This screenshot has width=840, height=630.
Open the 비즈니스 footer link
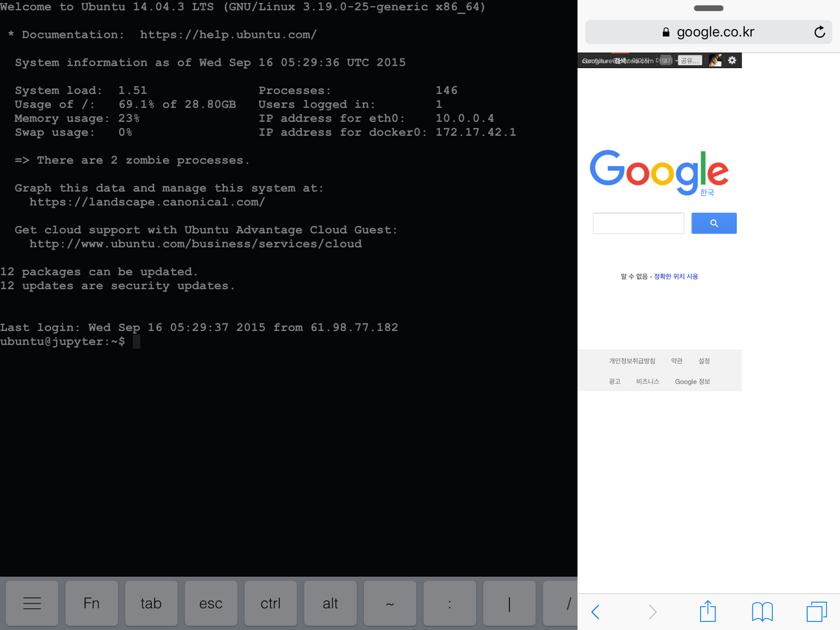(x=647, y=381)
